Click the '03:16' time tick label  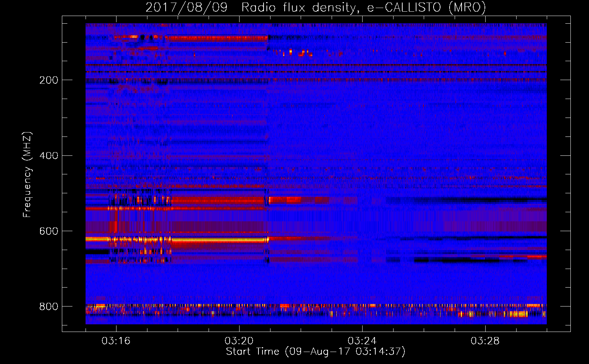coord(116,341)
